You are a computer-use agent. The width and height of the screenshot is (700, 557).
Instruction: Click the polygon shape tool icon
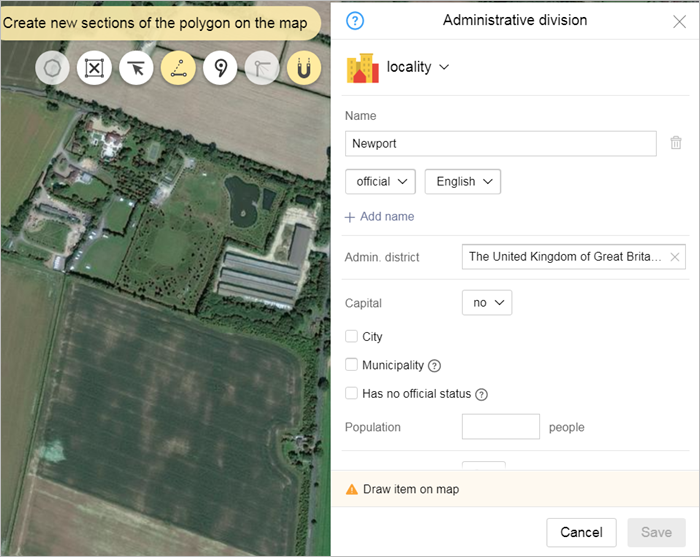pos(52,68)
